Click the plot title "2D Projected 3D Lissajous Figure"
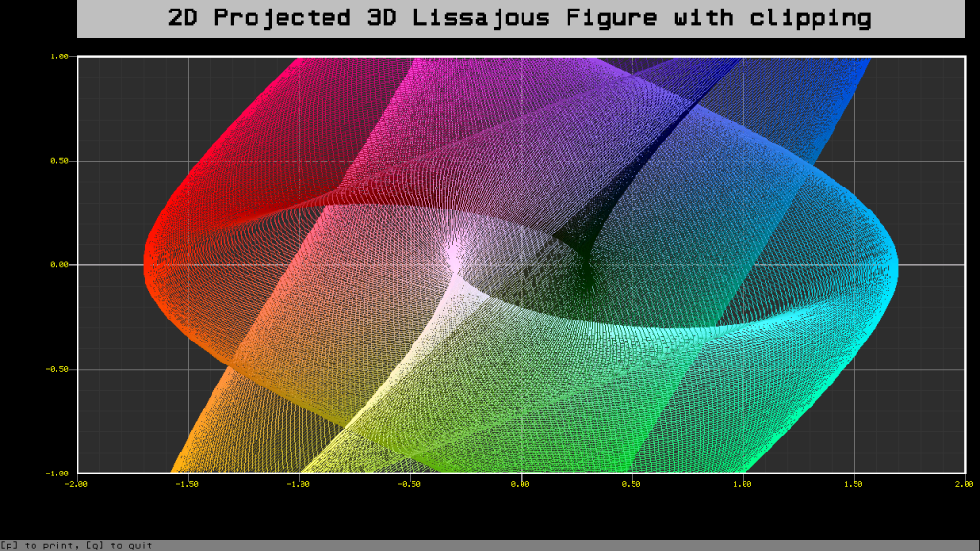 [x=520, y=18]
